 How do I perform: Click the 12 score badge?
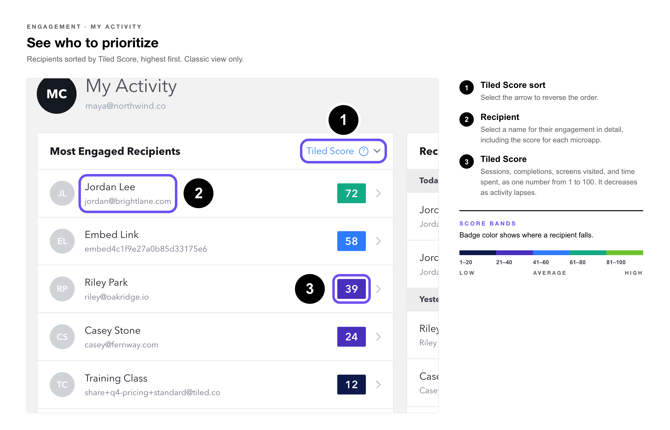pyautogui.click(x=351, y=385)
